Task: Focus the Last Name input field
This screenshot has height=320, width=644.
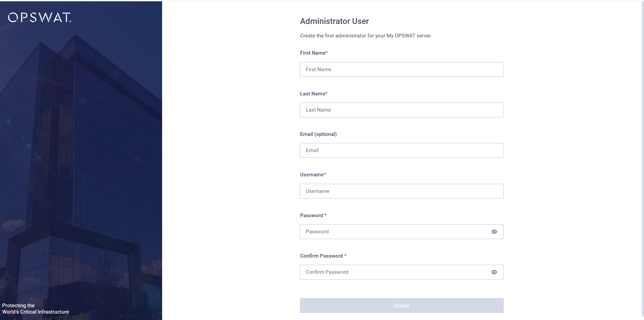Action: (x=402, y=110)
